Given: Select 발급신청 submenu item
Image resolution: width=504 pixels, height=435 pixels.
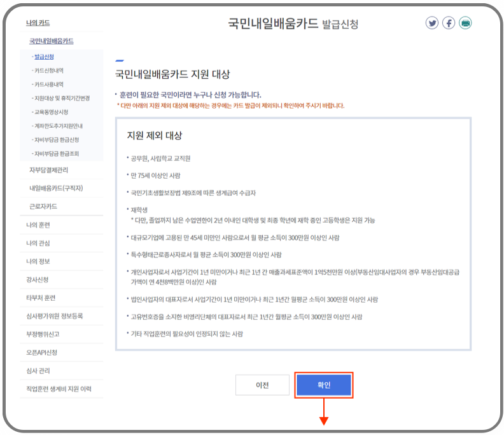Looking at the screenshot, I should point(44,57).
